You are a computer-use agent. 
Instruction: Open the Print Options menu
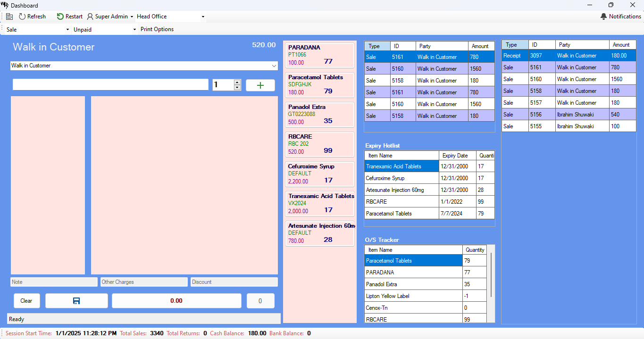click(157, 29)
